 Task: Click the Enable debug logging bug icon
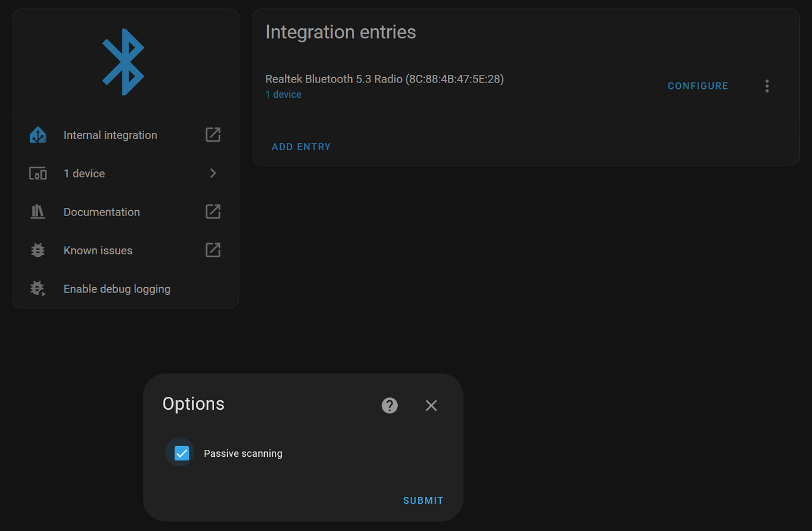(x=37, y=288)
